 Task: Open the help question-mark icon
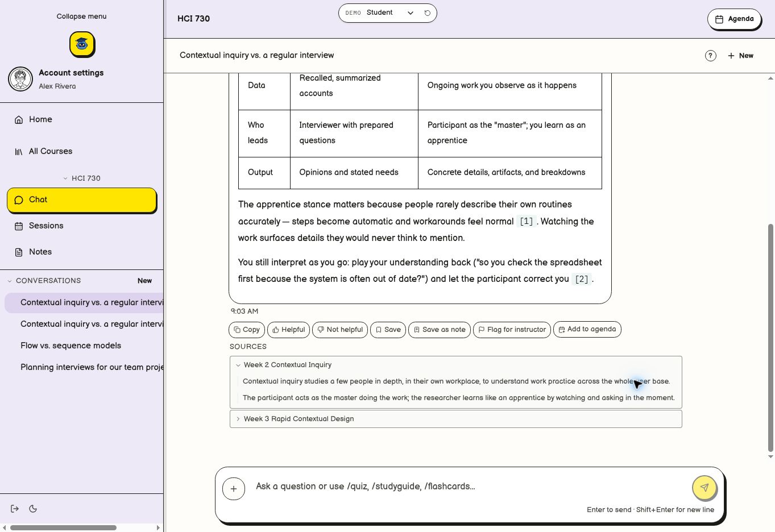pos(711,56)
